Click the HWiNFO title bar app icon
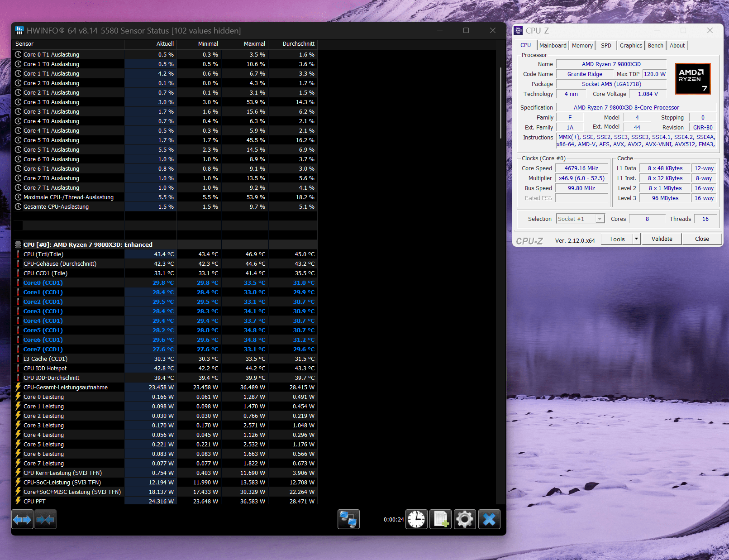The width and height of the screenshot is (729, 560). (x=19, y=30)
